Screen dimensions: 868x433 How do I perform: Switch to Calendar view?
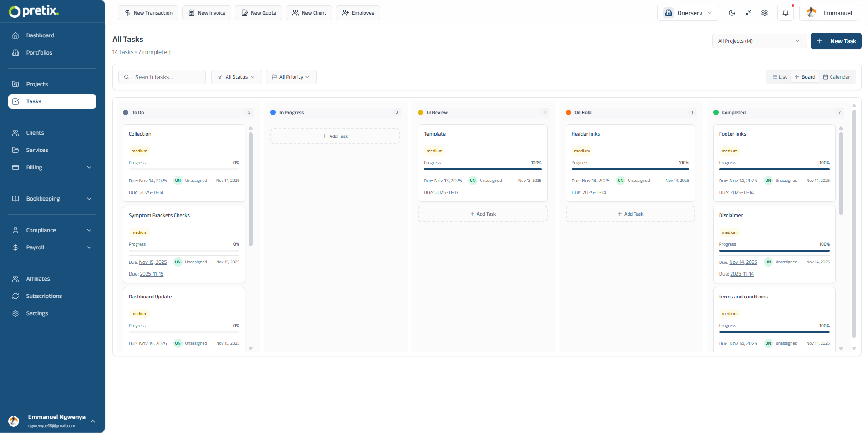(838, 76)
